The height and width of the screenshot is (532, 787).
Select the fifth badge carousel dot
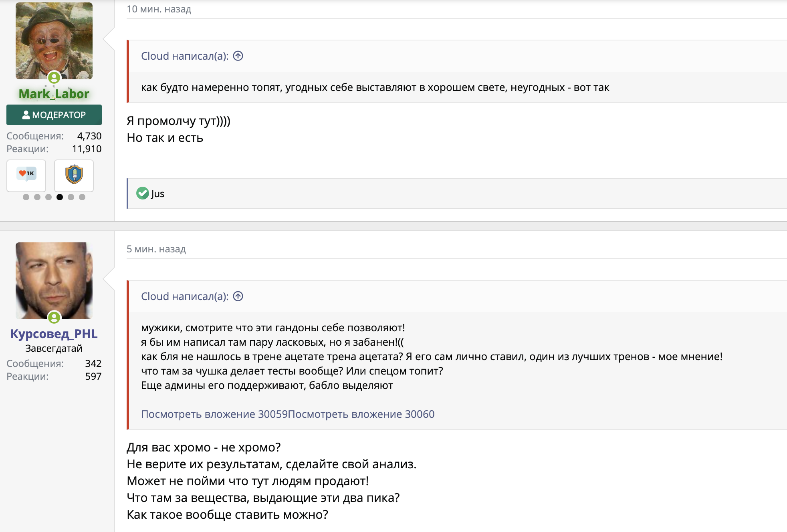click(x=71, y=197)
